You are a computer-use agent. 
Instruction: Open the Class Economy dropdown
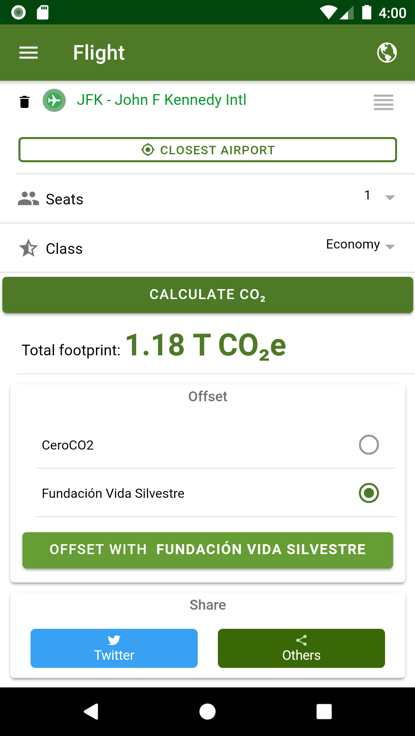click(x=360, y=245)
